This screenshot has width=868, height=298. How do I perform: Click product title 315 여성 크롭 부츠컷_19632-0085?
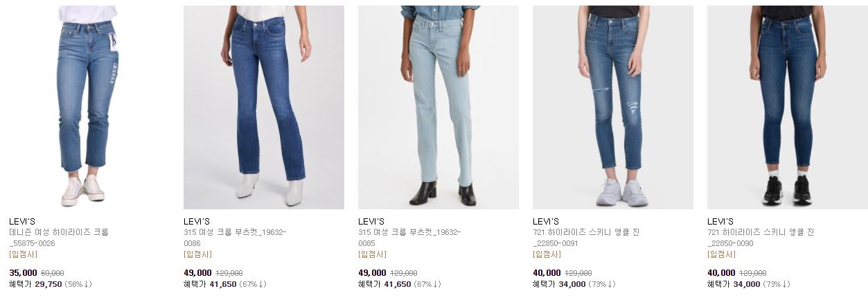pos(409,238)
